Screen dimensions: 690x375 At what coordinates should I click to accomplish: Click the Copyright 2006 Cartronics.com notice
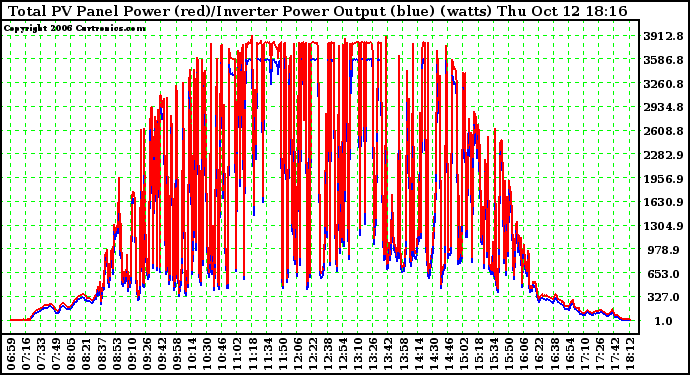pos(75,28)
